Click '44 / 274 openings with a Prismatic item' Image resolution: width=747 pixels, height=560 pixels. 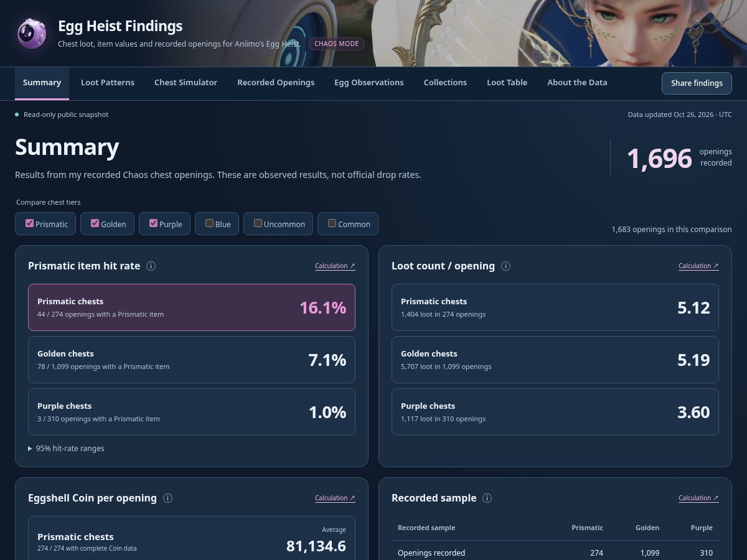(100, 314)
